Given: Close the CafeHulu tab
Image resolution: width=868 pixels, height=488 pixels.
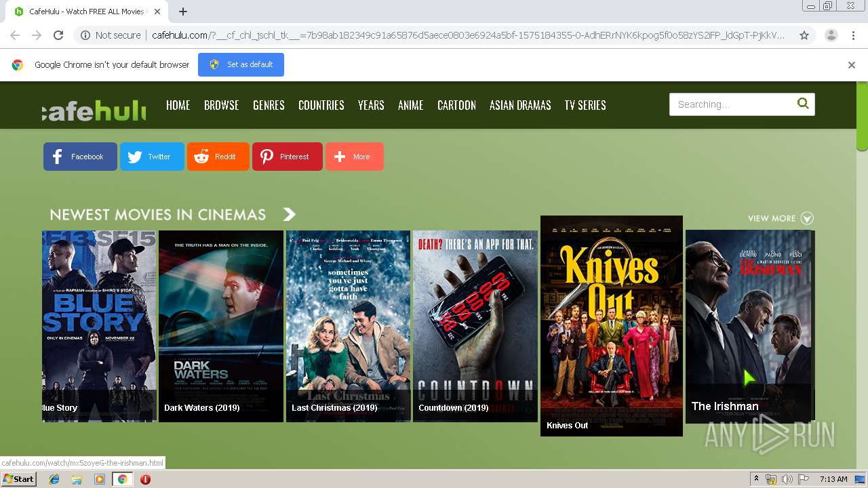Looking at the screenshot, I should click(157, 12).
